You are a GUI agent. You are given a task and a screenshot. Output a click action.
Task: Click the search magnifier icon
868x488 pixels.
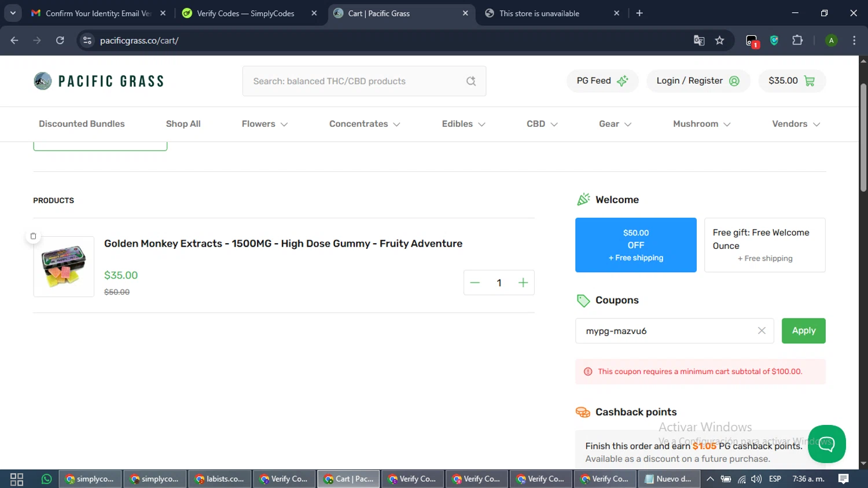pyautogui.click(x=471, y=81)
